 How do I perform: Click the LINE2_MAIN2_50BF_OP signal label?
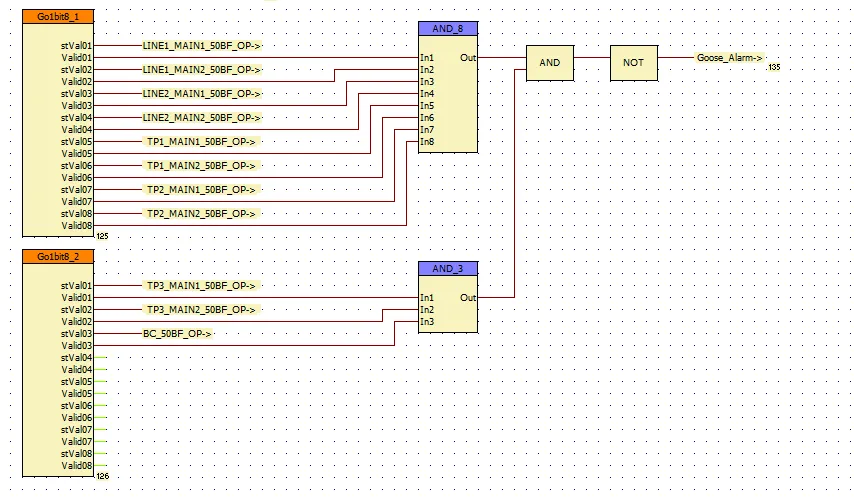point(202,117)
